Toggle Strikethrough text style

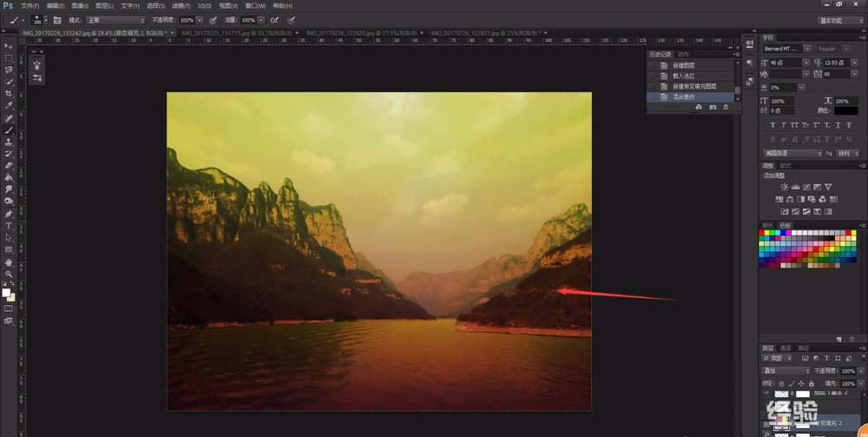[x=849, y=125]
